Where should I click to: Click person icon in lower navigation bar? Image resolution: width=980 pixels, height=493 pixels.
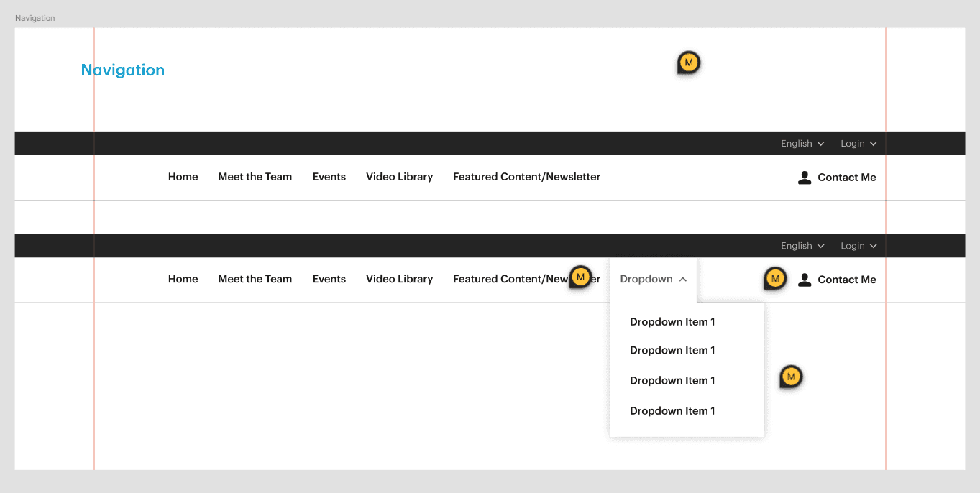(x=805, y=280)
